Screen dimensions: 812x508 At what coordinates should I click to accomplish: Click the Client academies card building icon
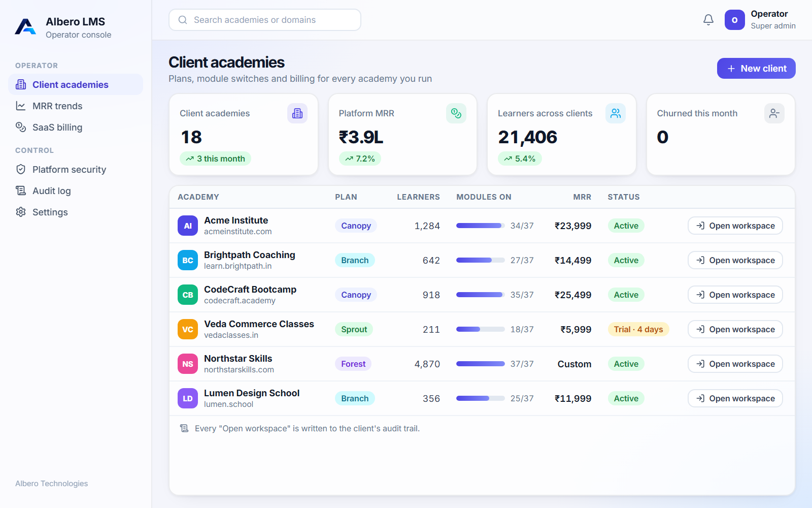297,113
